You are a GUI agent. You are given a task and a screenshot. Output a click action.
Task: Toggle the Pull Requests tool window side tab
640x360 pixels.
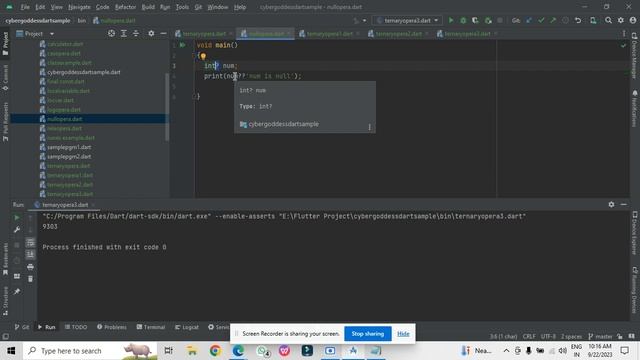[5, 121]
